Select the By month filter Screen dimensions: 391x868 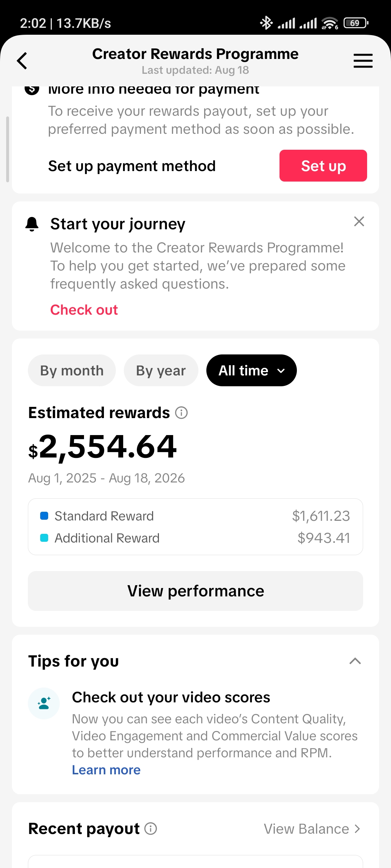[72, 370]
